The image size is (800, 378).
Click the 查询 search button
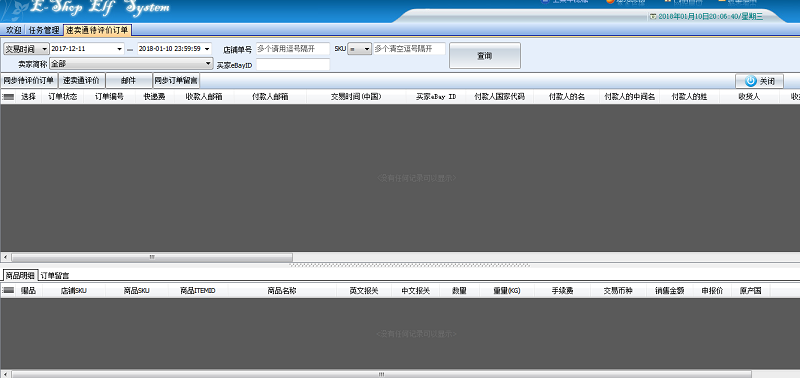click(485, 56)
